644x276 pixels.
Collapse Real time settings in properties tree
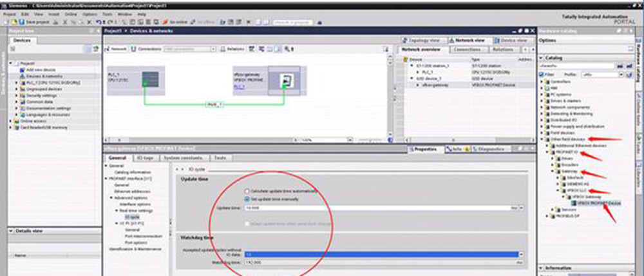tap(116, 211)
